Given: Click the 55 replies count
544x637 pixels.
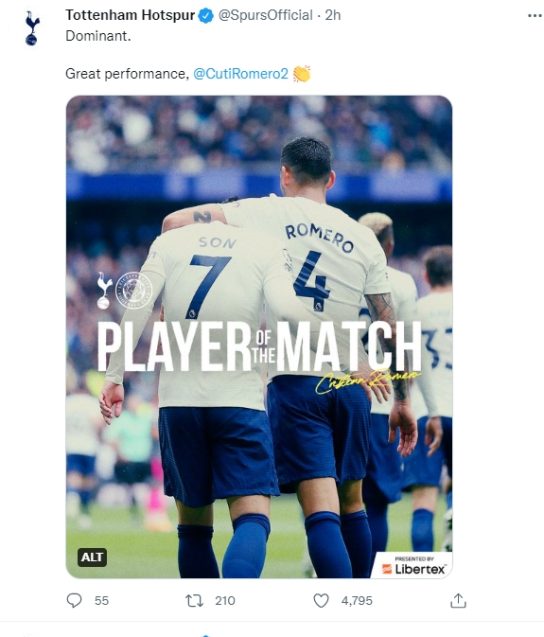Looking at the screenshot, I should click(x=102, y=601).
